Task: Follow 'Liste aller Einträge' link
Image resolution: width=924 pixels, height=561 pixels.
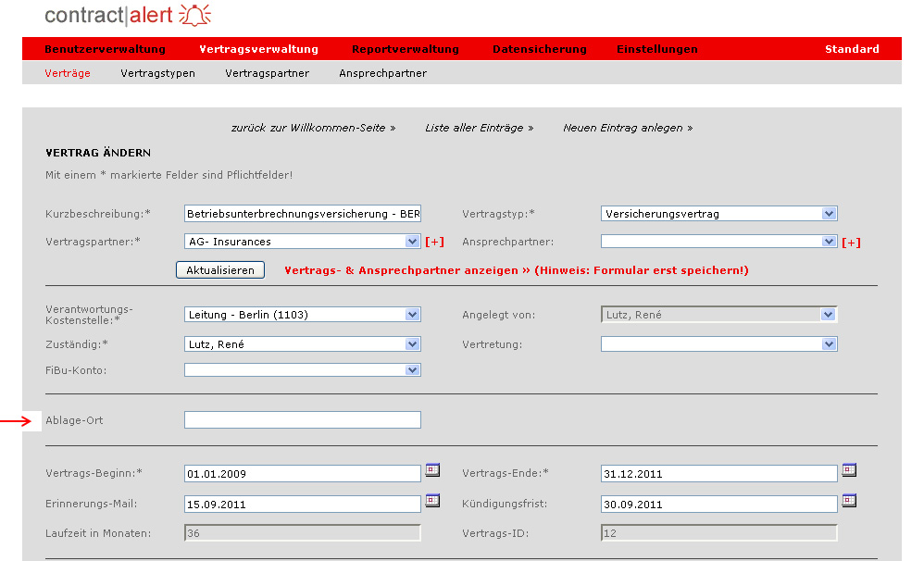Action: point(479,128)
